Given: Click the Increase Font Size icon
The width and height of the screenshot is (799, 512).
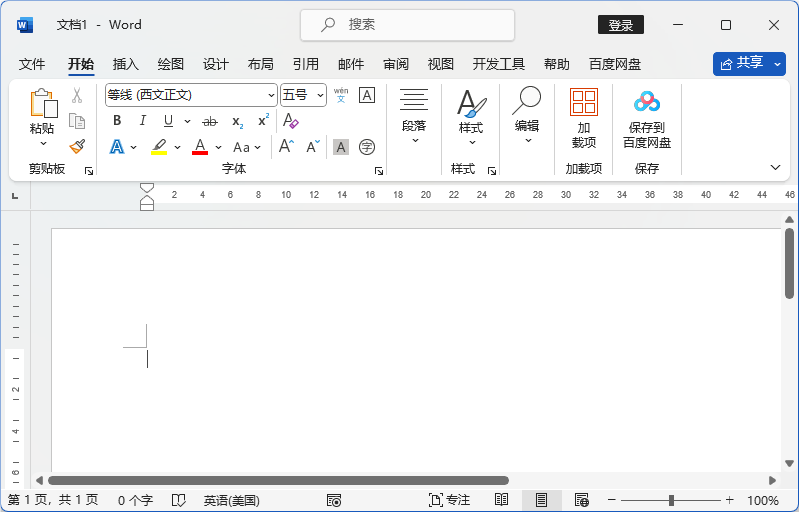Looking at the screenshot, I should pos(286,147).
